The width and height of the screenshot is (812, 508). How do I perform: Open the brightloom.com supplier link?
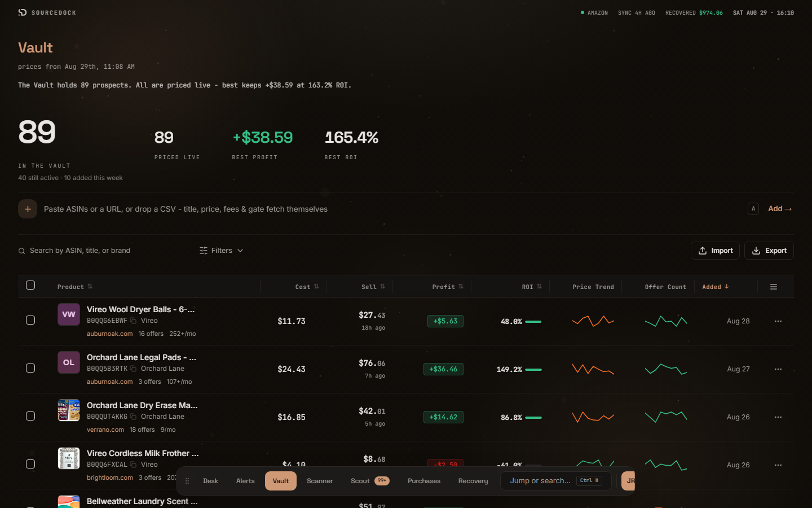(110, 478)
